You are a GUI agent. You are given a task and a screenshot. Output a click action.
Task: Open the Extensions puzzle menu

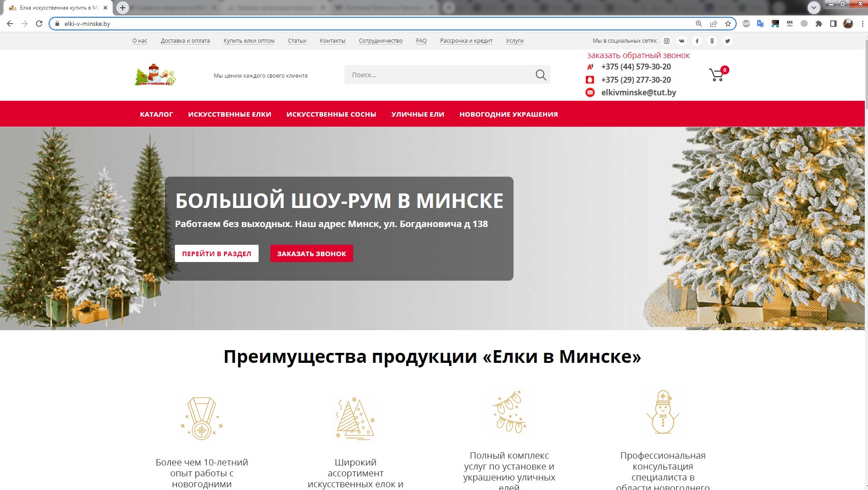(819, 24)
